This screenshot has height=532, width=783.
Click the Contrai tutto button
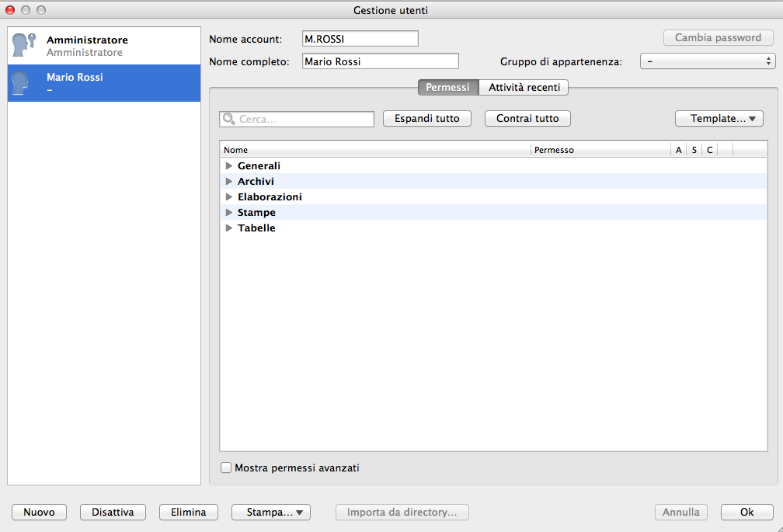pyautogui.click(x=527, y=119)
